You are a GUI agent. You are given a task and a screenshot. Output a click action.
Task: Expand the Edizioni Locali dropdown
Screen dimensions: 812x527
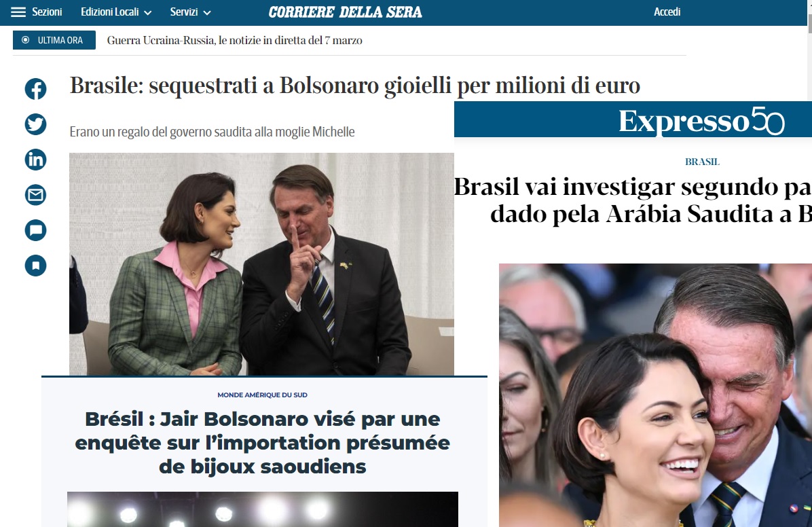116,12
